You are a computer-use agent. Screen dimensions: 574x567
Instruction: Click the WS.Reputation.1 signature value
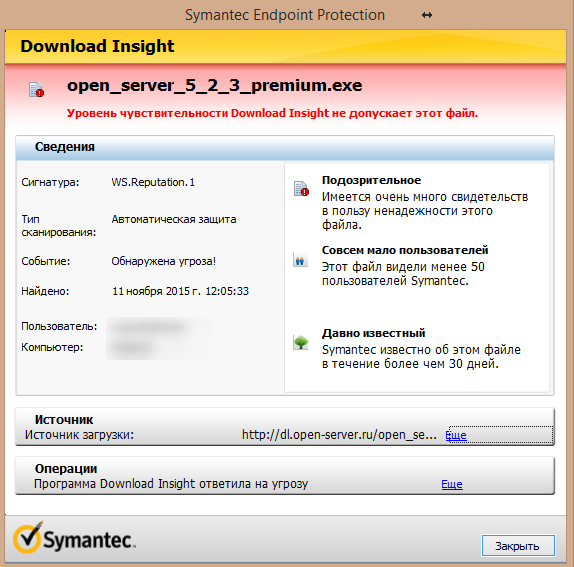[153, 182]
